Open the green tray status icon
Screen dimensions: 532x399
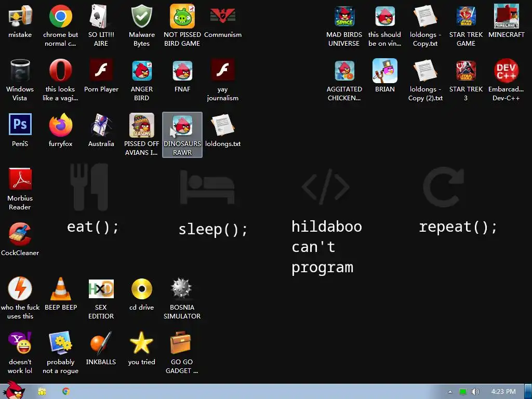click(x=463, y=392)
